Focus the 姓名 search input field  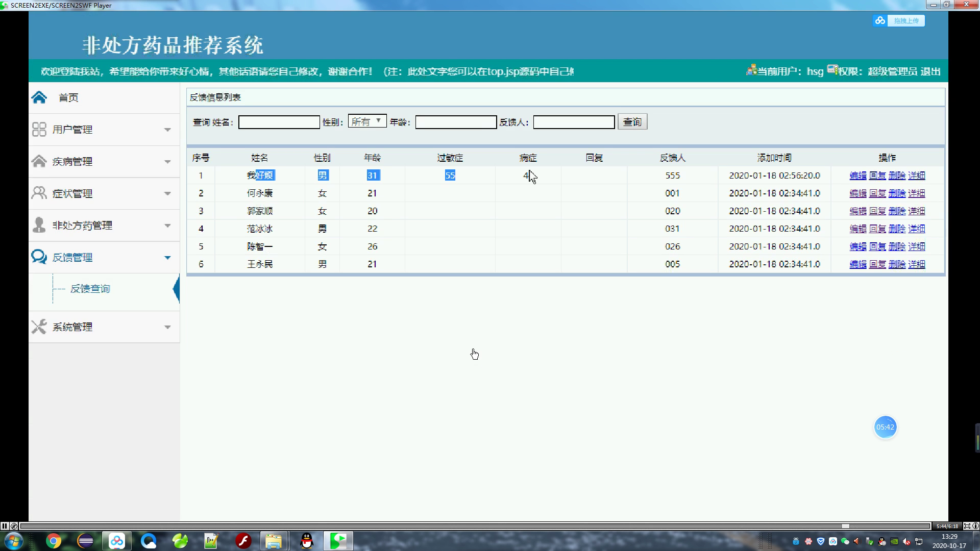coord(279,122)
